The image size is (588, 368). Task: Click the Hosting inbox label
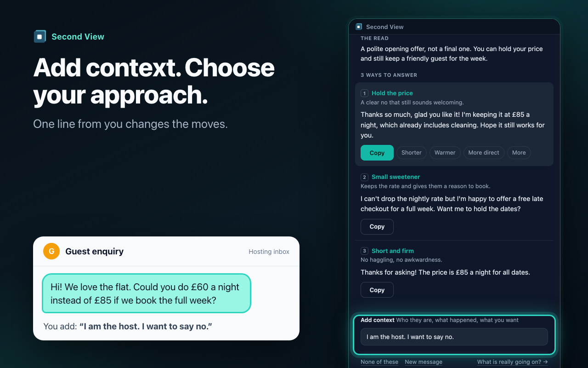(x=269, y=252)
